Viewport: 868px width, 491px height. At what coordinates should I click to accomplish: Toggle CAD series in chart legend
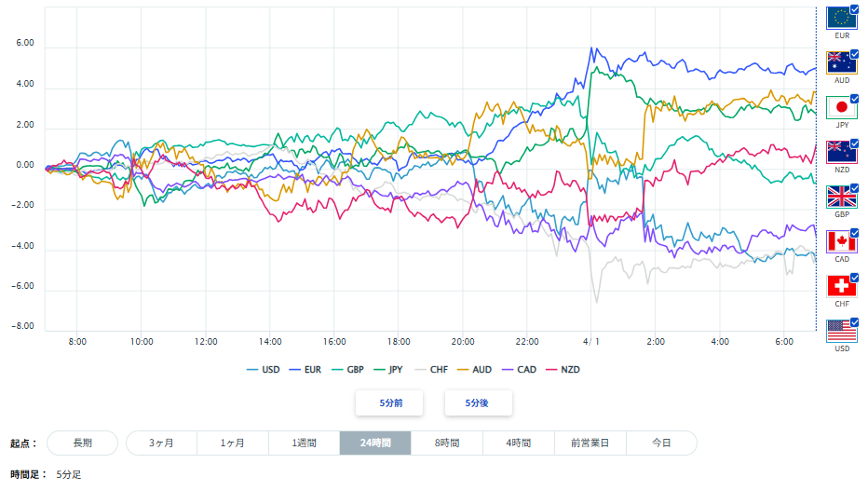(520, 370)
